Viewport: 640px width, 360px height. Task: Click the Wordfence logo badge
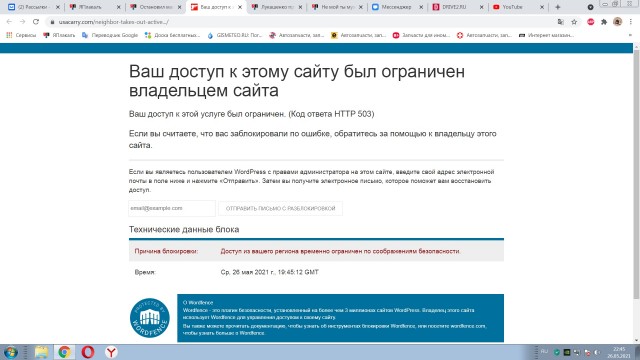[x=150, y=318]
